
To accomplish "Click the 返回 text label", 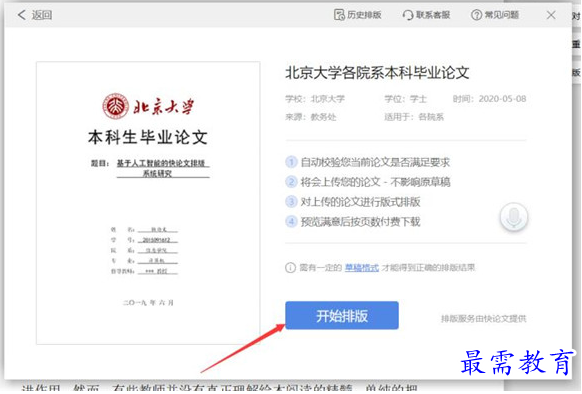I will (42, 15).
